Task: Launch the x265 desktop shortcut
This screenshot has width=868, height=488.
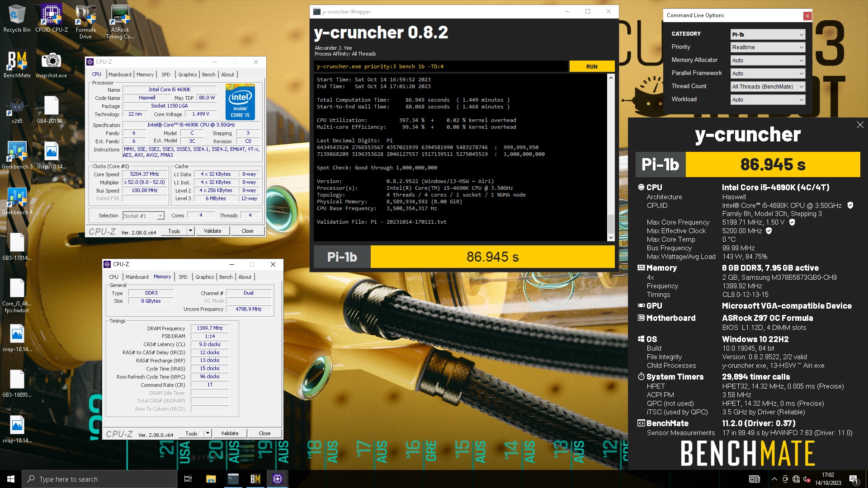Action: (x=17, y=109)
